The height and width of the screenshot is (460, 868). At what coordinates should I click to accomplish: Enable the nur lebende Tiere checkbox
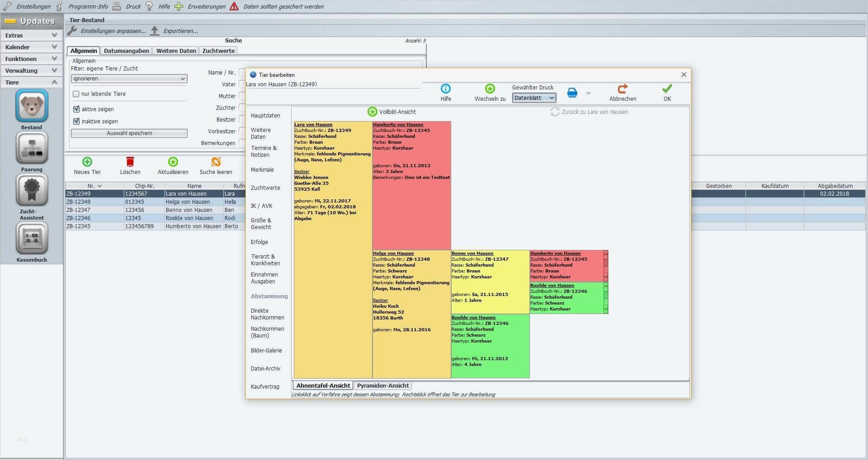[x=76, y=94]
